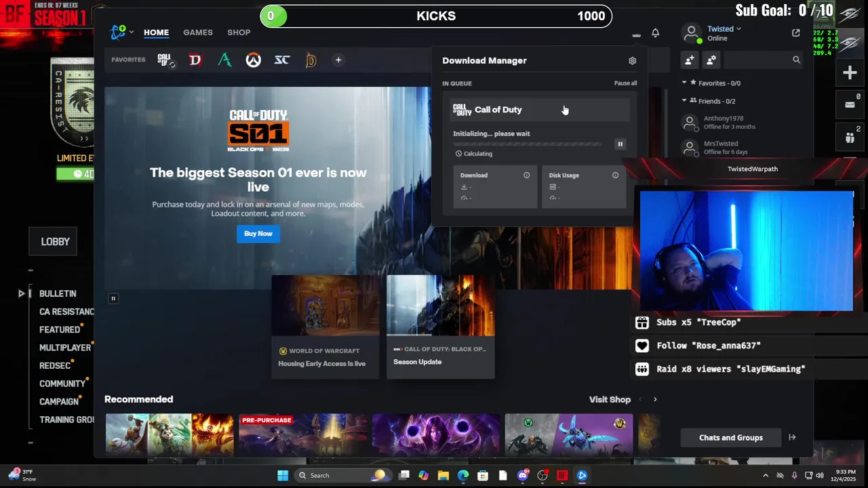
Task: Open Call of Duty Season Update card
Action: 441,327
